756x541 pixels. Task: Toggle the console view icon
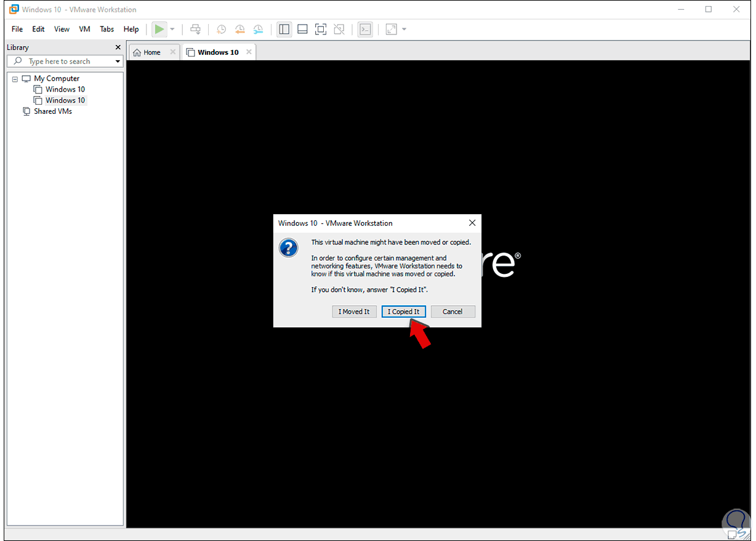[365, 29]
